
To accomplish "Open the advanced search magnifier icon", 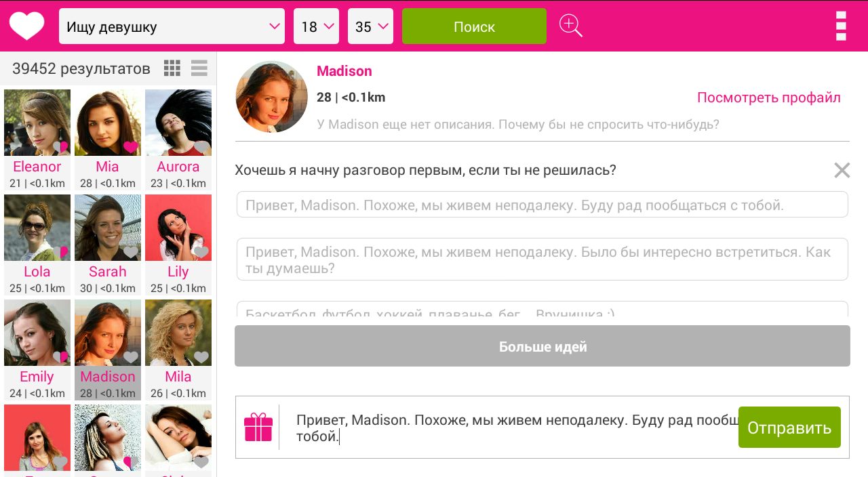I will (571, 26).
